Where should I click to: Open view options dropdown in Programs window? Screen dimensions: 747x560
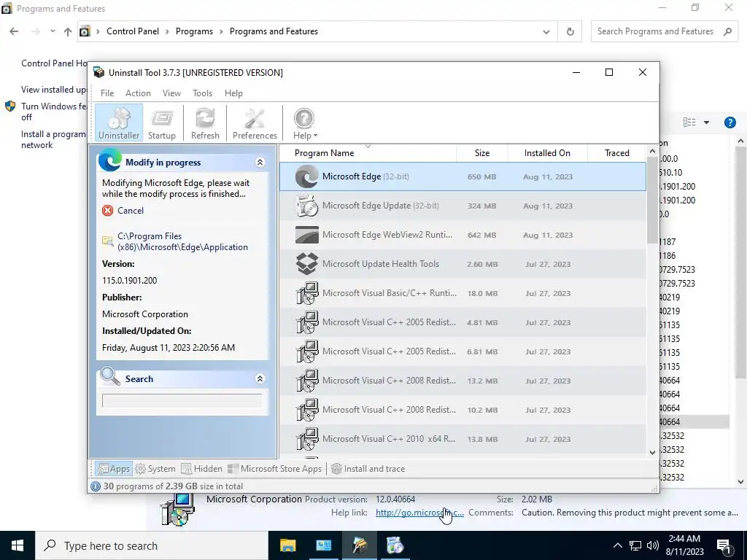(x=706, y=122)
